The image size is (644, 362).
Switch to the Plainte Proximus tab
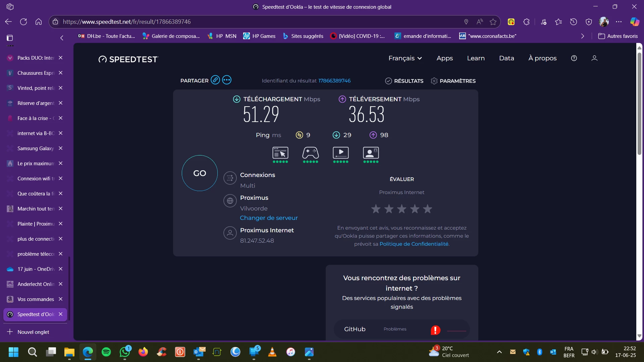(x=35, y=224)
